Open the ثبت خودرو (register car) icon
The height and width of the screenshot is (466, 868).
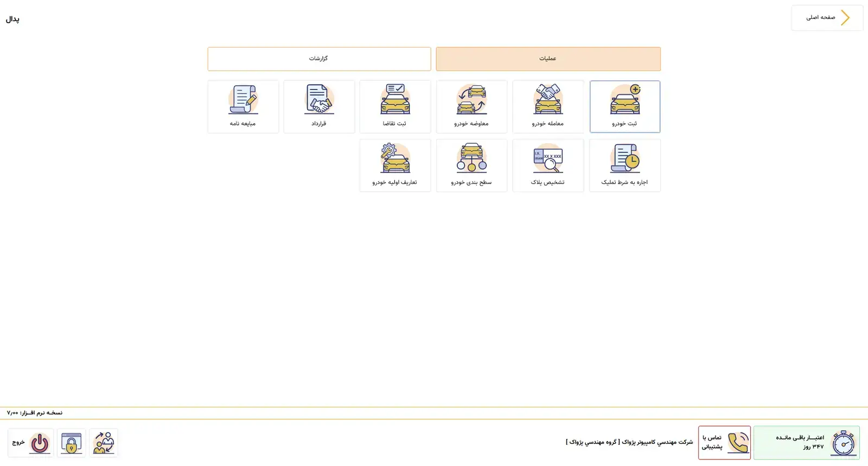(624, 106)
